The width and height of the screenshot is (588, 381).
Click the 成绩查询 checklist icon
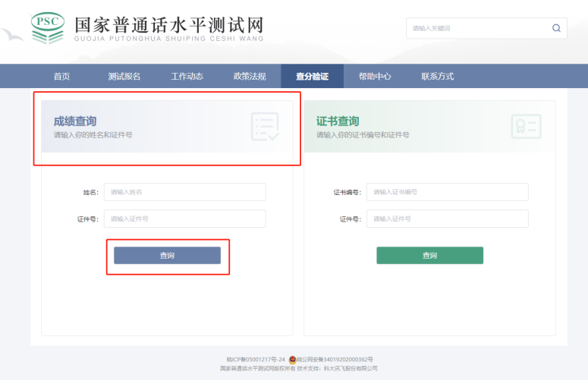tap(265, 126)
